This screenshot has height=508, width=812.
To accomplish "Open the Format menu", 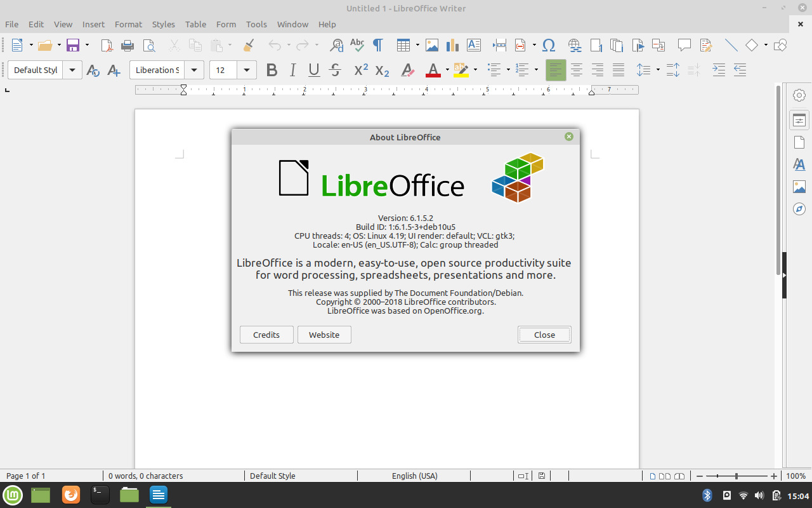I will point(128,24).
